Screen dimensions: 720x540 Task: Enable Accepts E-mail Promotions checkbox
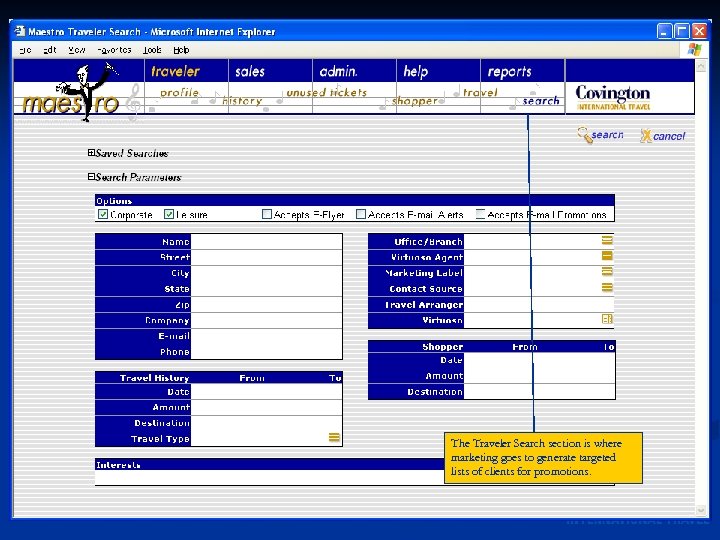pyautogui.click(x=480, y=214)
